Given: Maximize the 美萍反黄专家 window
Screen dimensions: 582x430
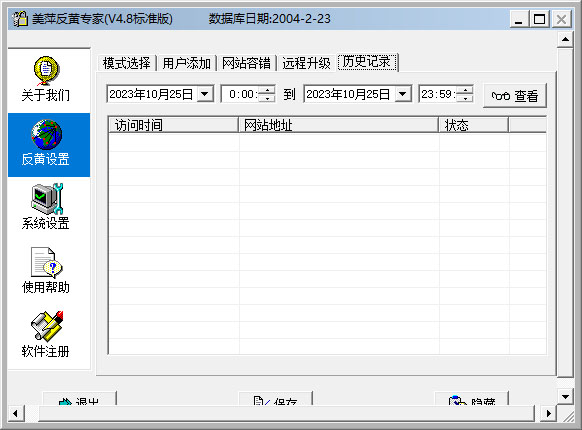Looking at the screenshot, I should [539, 19].
